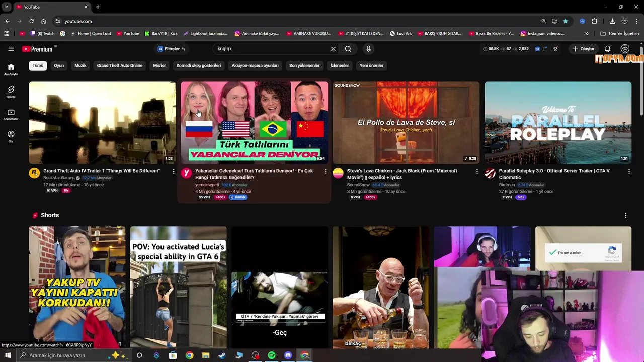Select the Son yüklenenler chip
Screen dimensions: 644x362
[304, 65]
